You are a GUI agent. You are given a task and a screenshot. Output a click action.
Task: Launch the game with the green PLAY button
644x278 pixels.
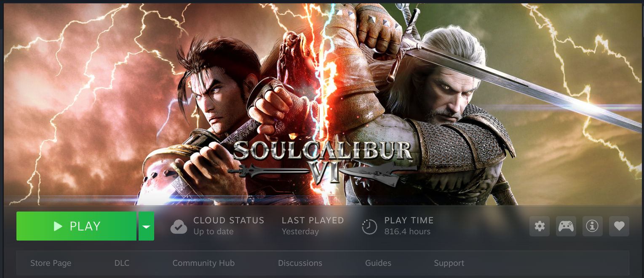click(76, 226)
